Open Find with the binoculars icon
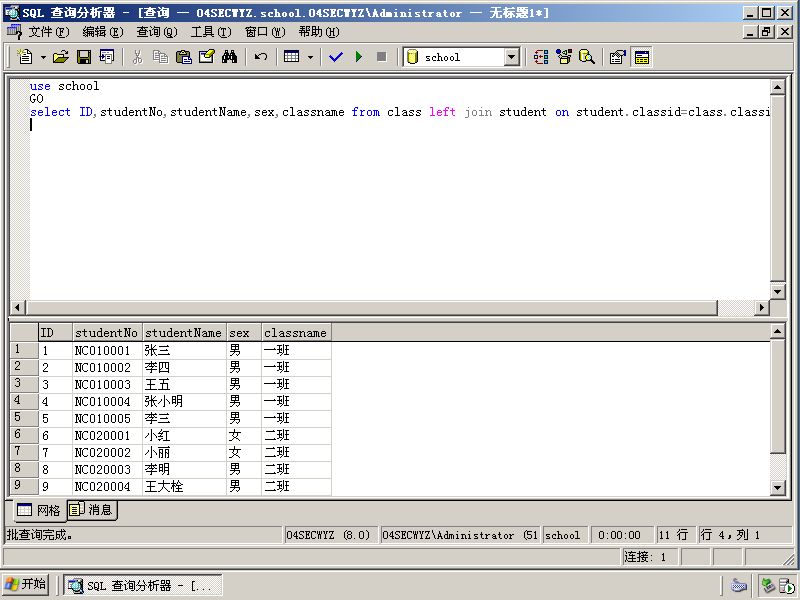The image size is (800, 600). (x=230, y=57)
